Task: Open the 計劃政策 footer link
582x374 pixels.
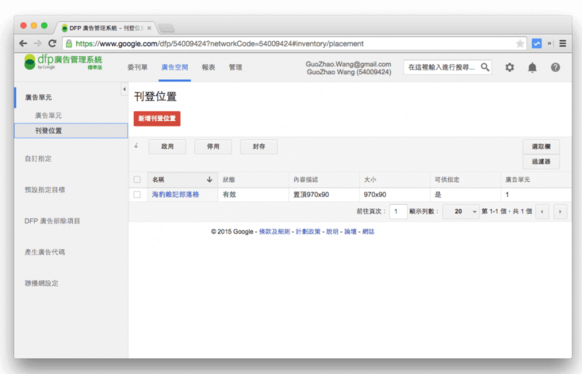Action: (308, 232)
